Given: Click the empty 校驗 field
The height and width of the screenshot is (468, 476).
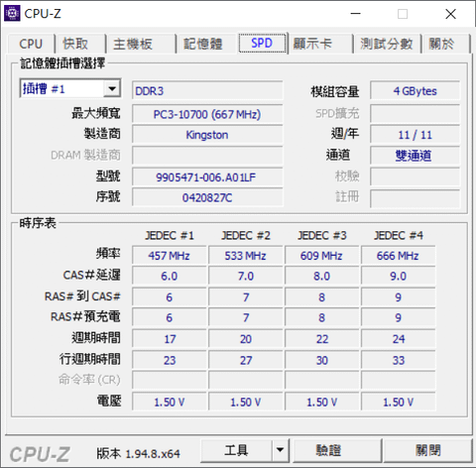Looking at the screenshot, I should [415, 176].
